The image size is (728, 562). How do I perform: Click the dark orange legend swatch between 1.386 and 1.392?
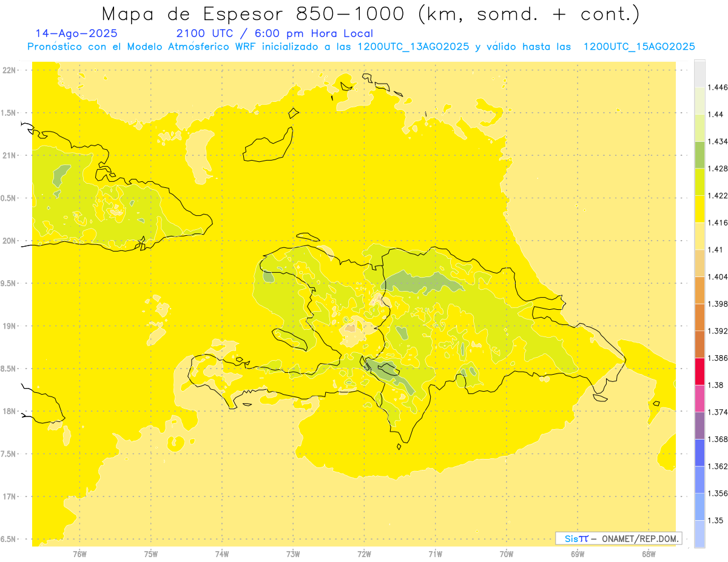(x=699, y=344)
